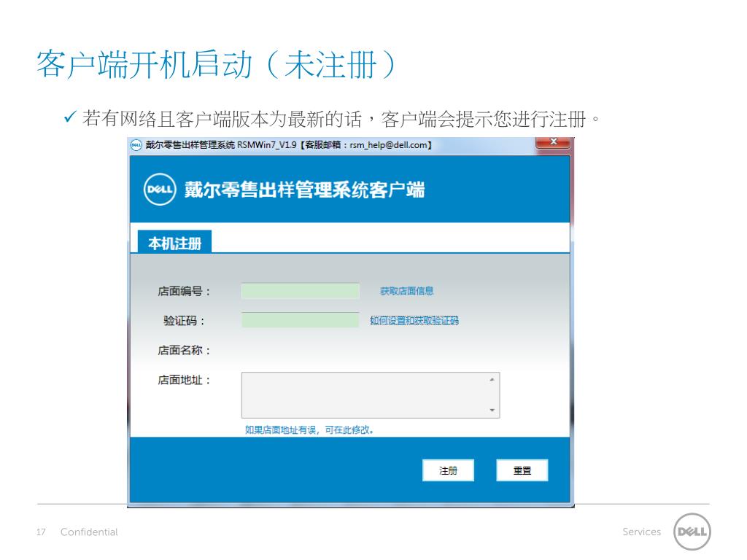
Task: Open the 如何设置和获取验证码 help link
Action: coord(414,321)
